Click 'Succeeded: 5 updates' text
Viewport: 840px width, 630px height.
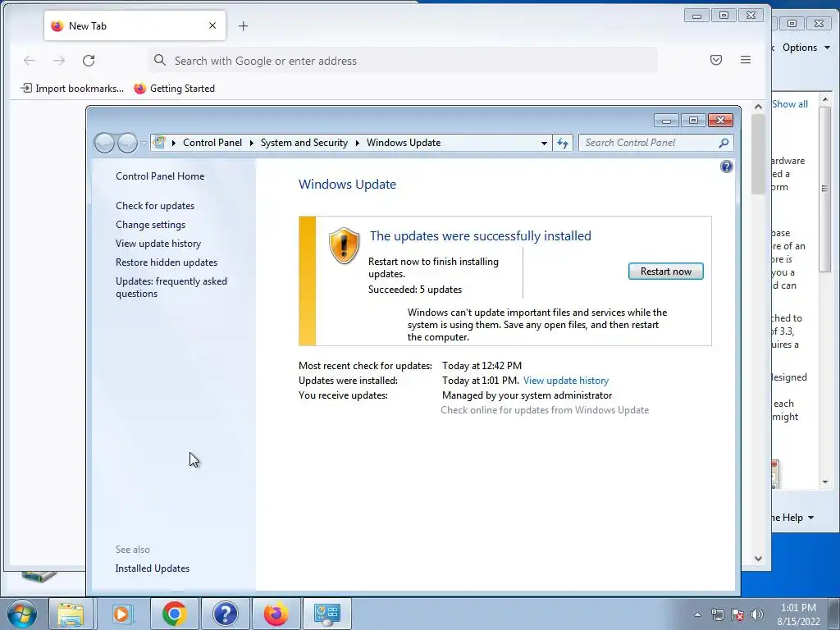[x=414, y=290]
